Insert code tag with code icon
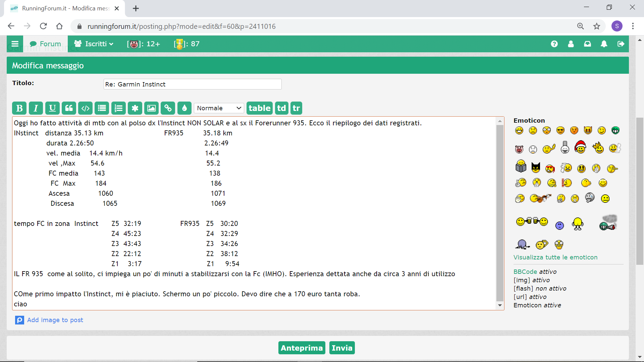The width and height of the screenshot is (644, 362). pos(85,108)
